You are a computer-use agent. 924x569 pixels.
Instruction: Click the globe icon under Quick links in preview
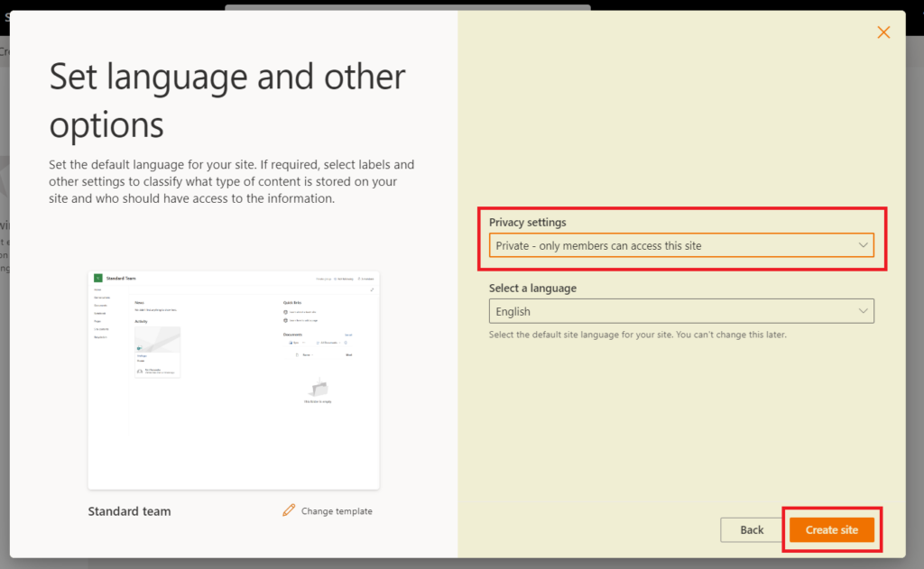tap(286, 312)
